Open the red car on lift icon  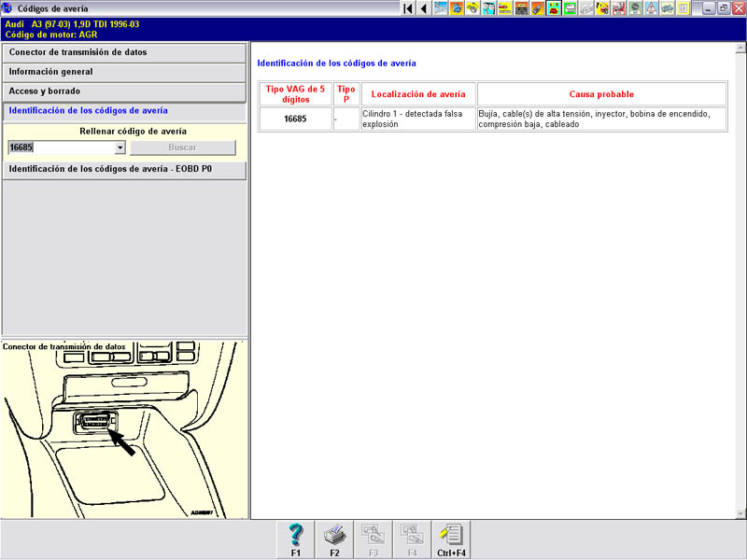tap(618, 8)
